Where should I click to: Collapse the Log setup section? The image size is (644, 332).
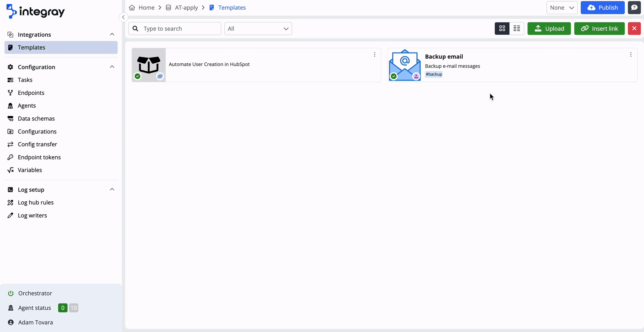[112, 189]
